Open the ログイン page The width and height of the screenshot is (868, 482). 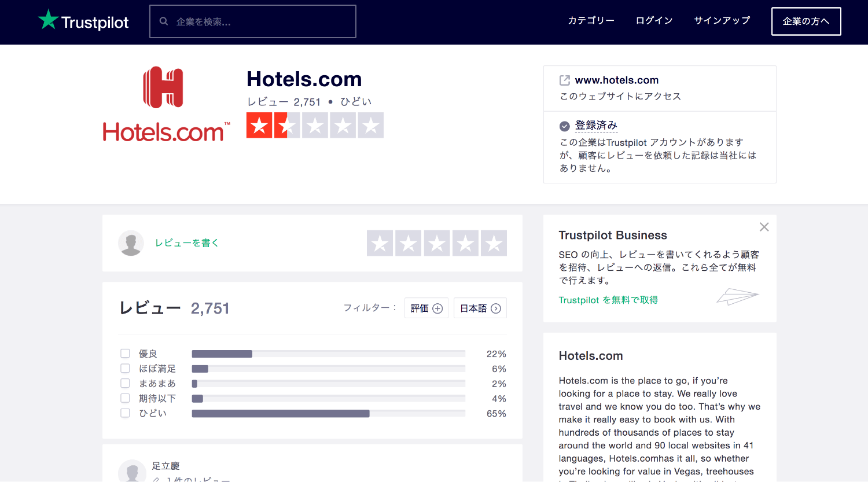(x=654, y=21)
